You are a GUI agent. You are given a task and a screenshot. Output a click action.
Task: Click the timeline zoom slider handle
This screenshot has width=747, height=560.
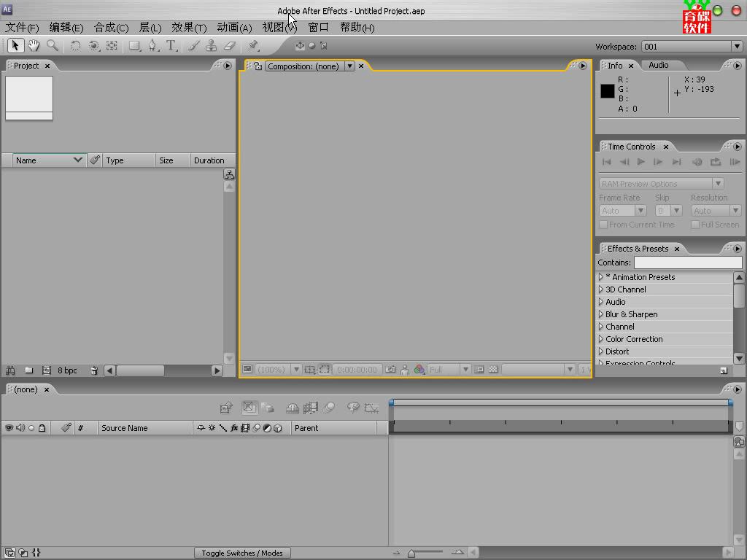pyautogui.click(x=411, y=553)
